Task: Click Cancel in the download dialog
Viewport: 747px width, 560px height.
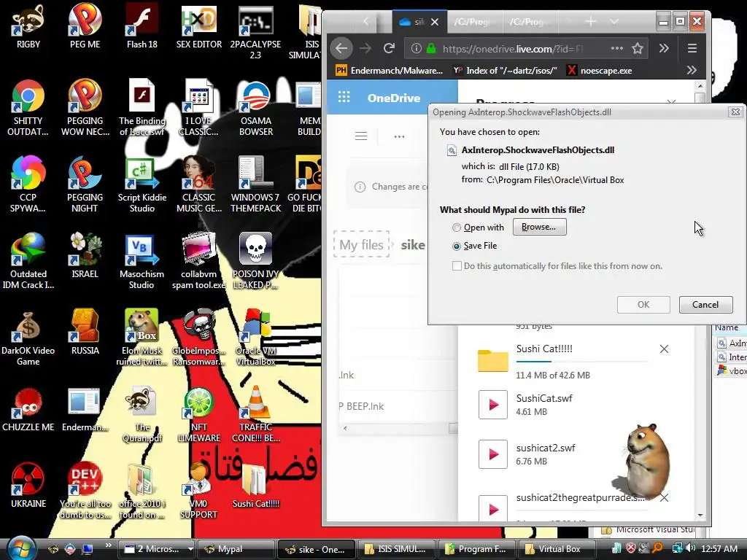Action: [x=705, y=305]
